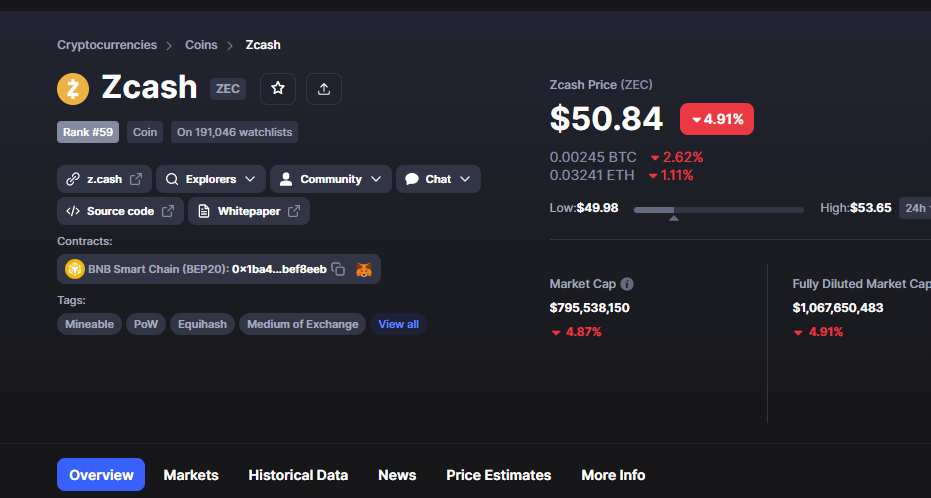The image size is (931, 498).
Task: Click the 4.91% price change badge
Action: 717,119
